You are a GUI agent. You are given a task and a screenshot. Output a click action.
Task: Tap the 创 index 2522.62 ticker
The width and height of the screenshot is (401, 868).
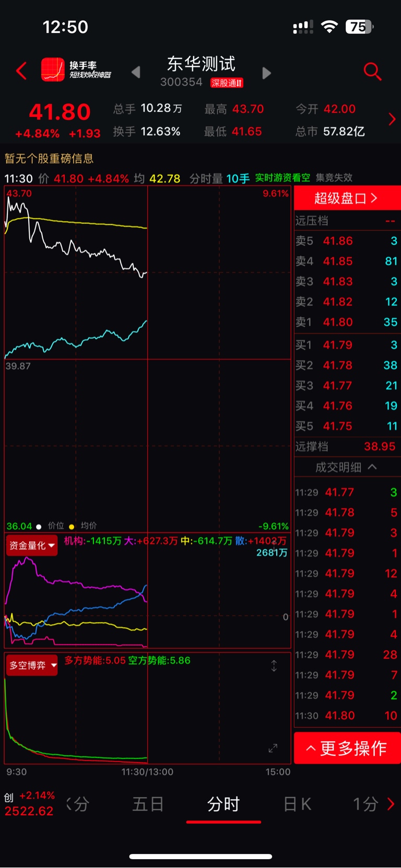pos(29,804)
